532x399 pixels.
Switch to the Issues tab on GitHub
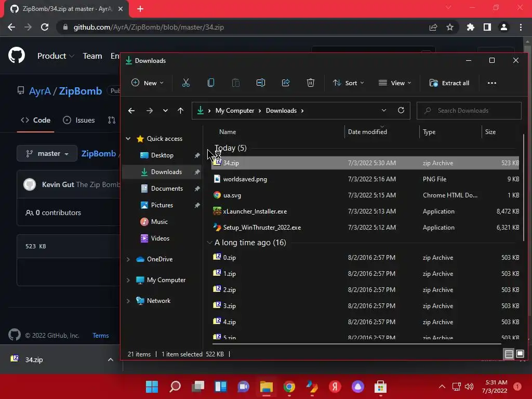79,120
